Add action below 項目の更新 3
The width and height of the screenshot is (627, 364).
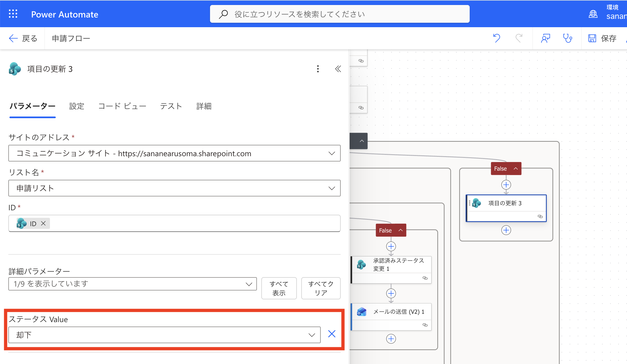[x=506, y=230]
